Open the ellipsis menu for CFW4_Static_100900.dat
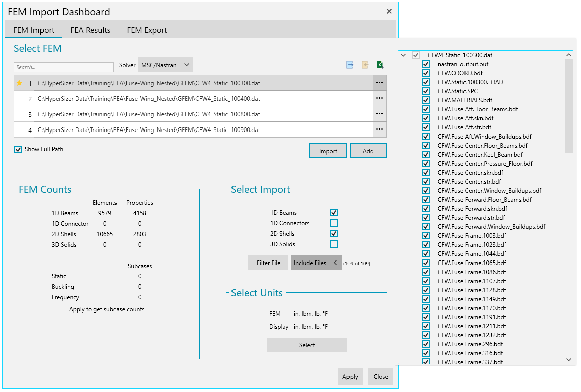Image resolution: width=581 pixels, height=392 pixels. click(379, 129)
